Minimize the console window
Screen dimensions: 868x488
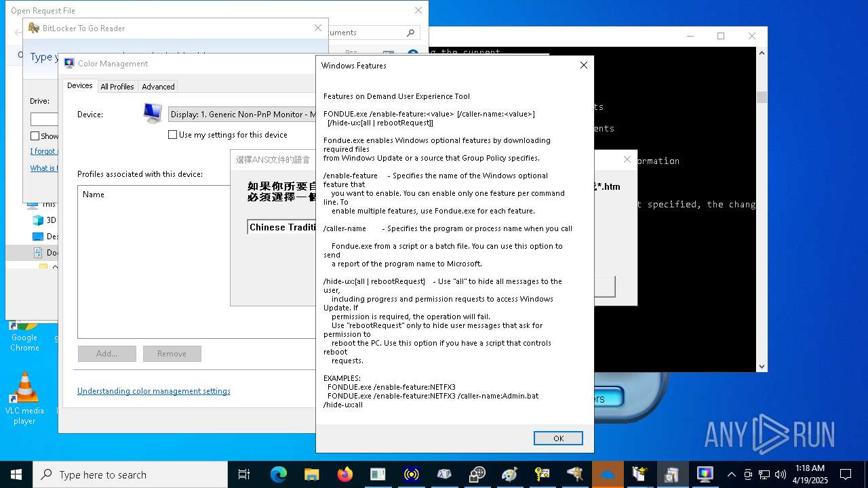[690, 36]
